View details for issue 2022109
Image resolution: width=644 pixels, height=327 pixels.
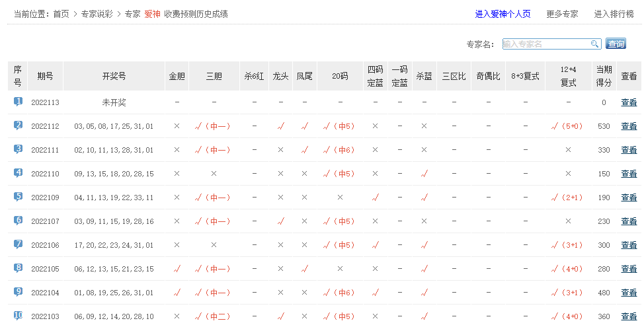[629, 198]
